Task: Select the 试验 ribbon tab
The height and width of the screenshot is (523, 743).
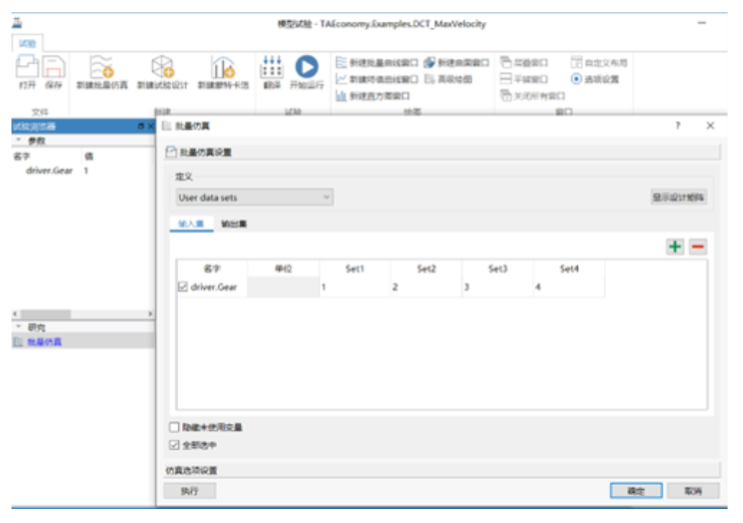Action: (27, 44)
